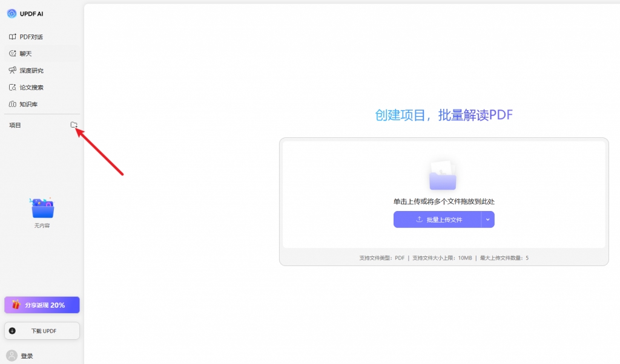Click the 项目 section heading

tap(15, 125)
